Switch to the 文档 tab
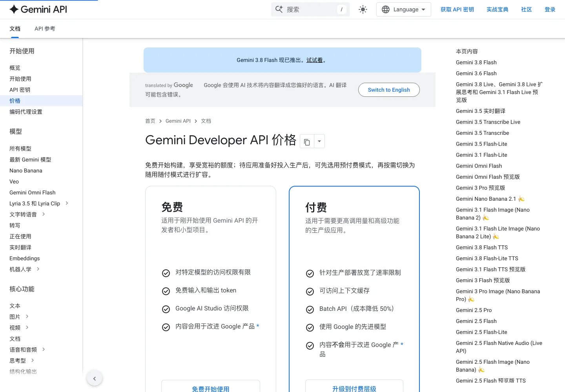The image size is (565, 392). point(15,29)
